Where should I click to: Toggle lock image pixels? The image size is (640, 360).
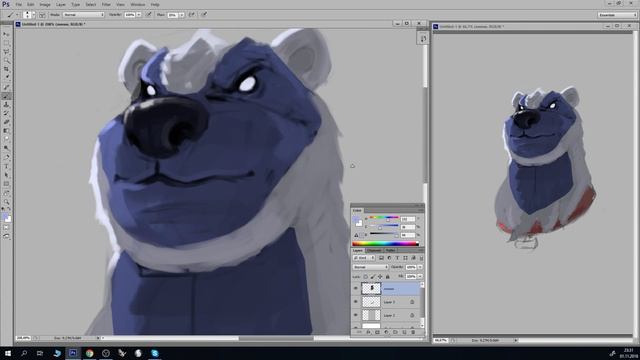pyautogui.click(x=373, y=276)
